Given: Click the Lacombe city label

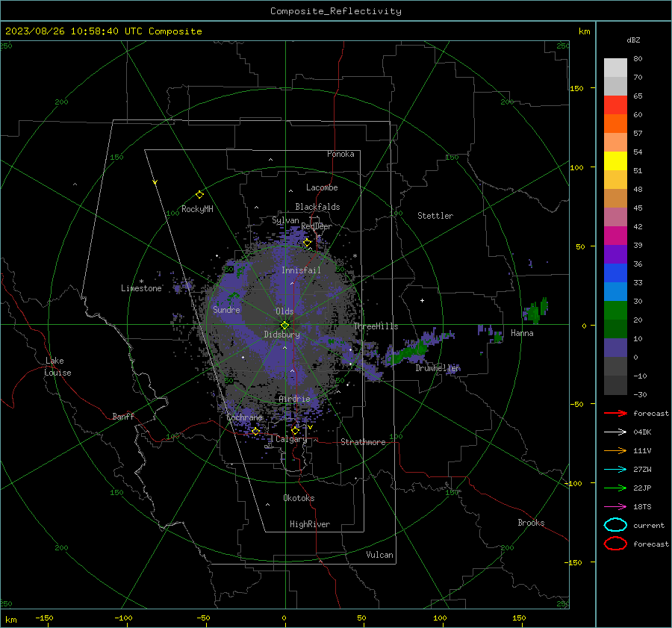Looking at the screenshot, I should (x=322, y=187).
